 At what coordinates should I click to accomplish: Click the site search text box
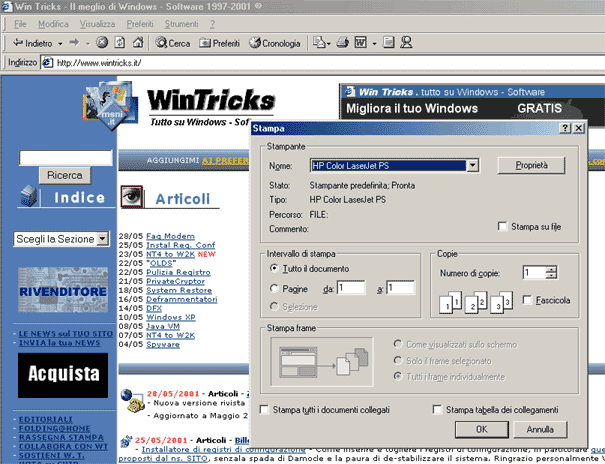66,158
